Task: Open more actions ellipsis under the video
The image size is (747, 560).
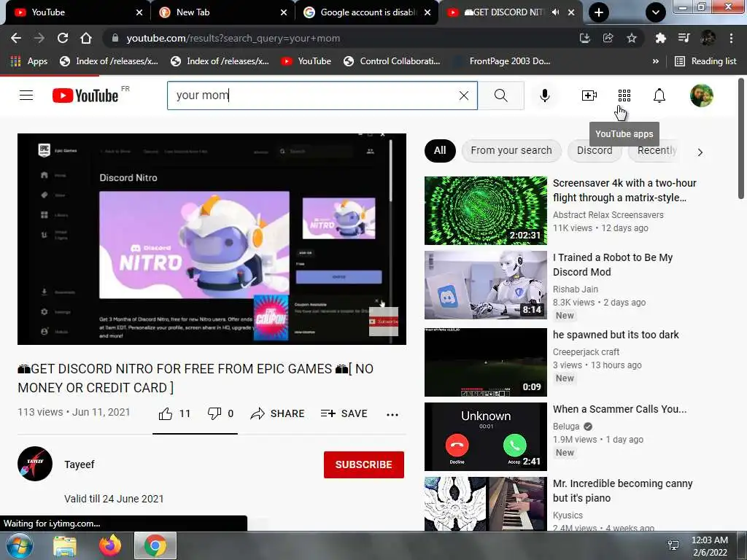Action: 392,414
